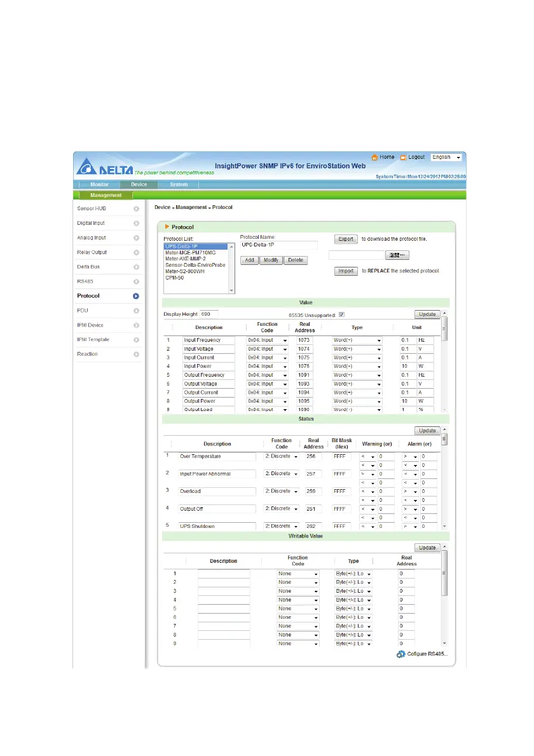This screenshot has width=534, height=756.
Task: Click the Delete protocol button
Action: [x=296, y=260]
